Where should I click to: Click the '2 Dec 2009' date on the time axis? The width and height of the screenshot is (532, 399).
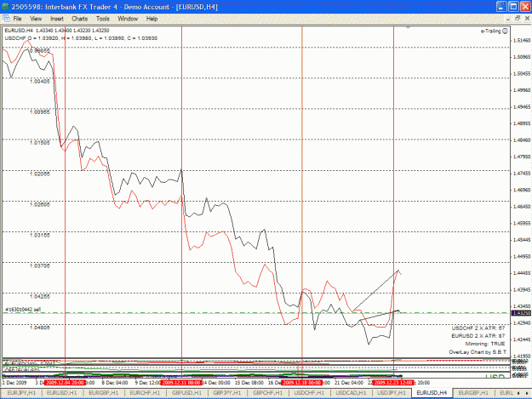14,383
